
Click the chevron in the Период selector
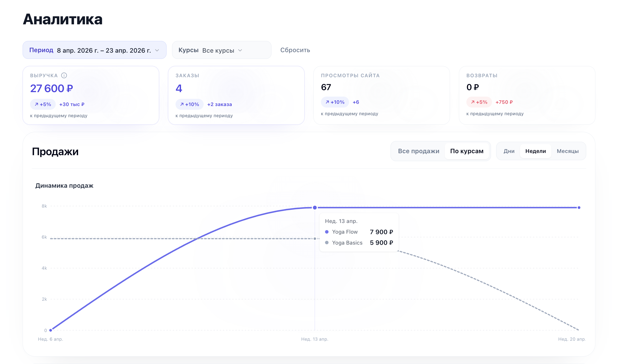coord(157,50)
